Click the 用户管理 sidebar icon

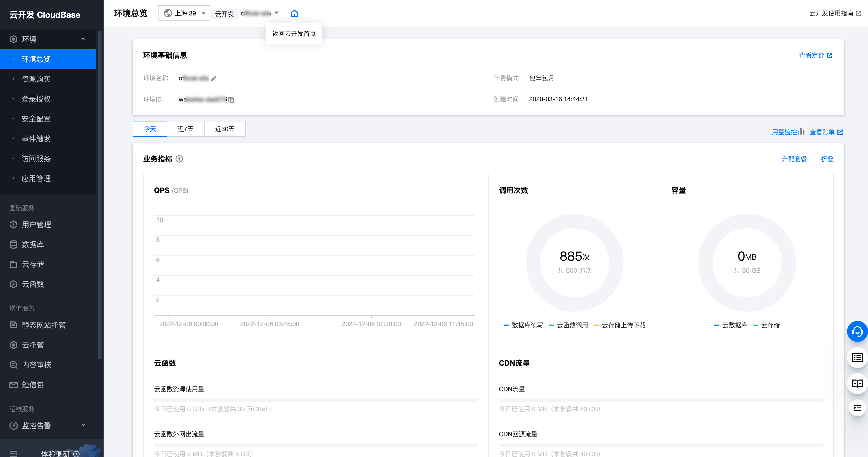pyautogui.click(x=14, y=225)
